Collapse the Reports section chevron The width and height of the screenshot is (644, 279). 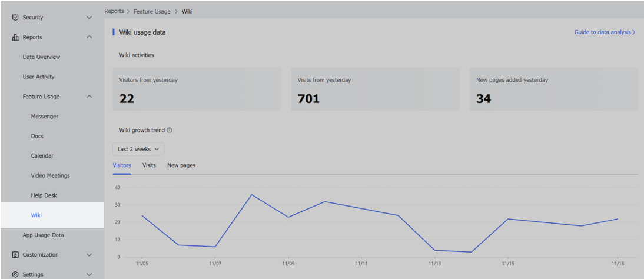coord(89,38)
